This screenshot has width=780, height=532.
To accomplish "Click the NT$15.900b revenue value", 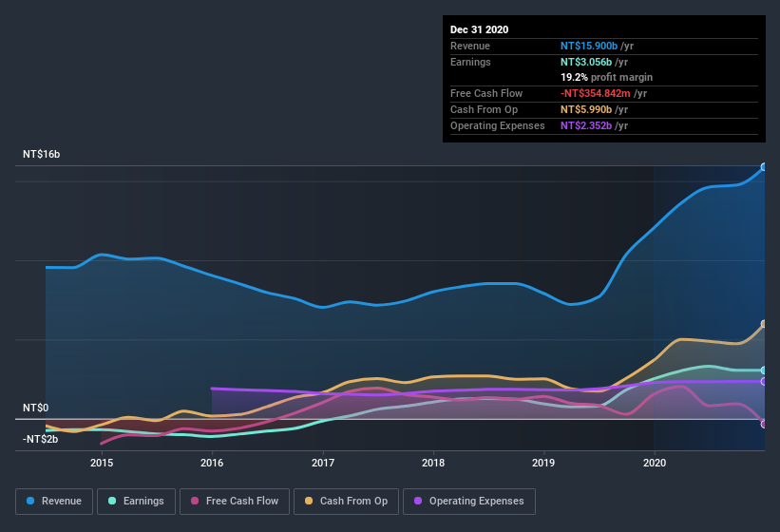I will click(x=589, y=46).
